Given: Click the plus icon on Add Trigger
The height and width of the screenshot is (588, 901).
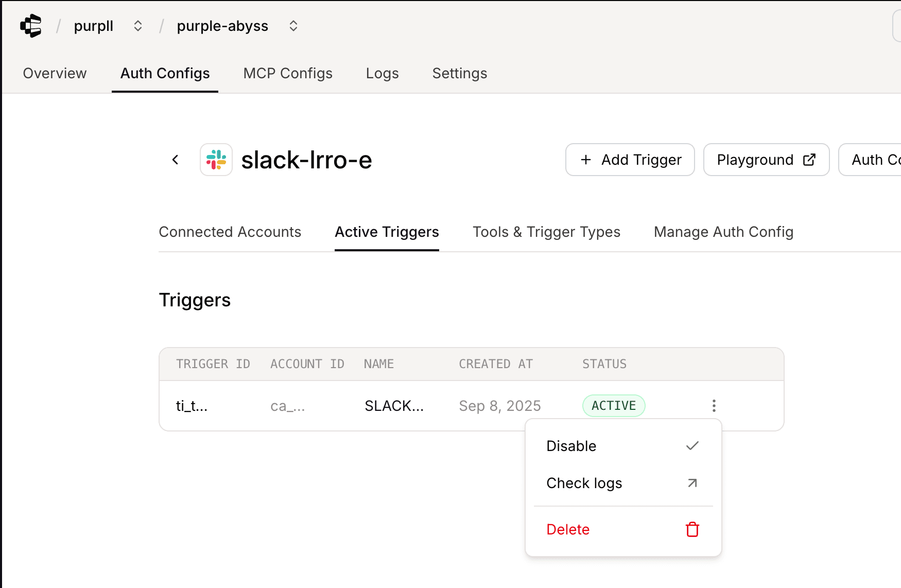Looking at the screenshot, I should [x=586, y=160].
